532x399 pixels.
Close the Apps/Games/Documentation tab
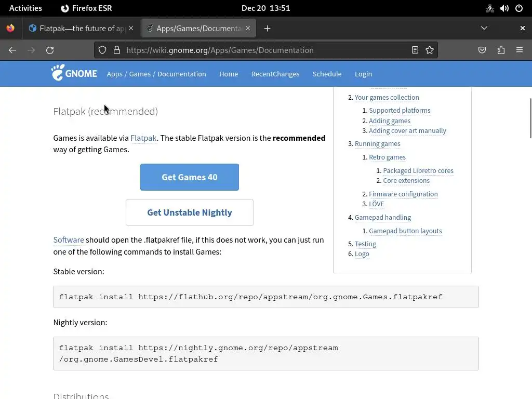pos(248,28)
